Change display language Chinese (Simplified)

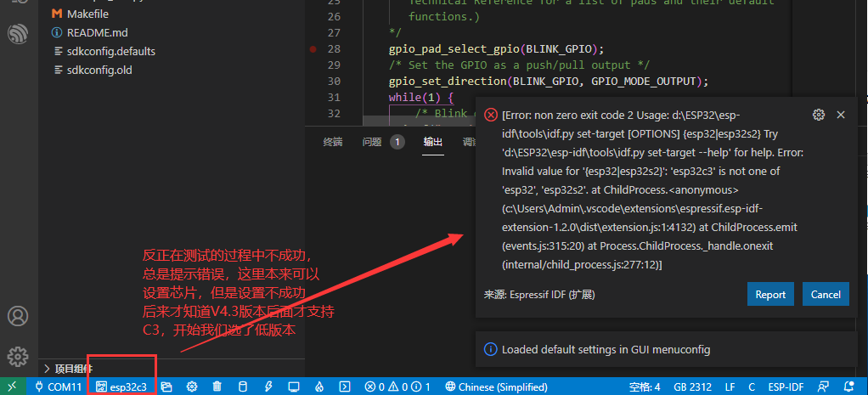497,387
